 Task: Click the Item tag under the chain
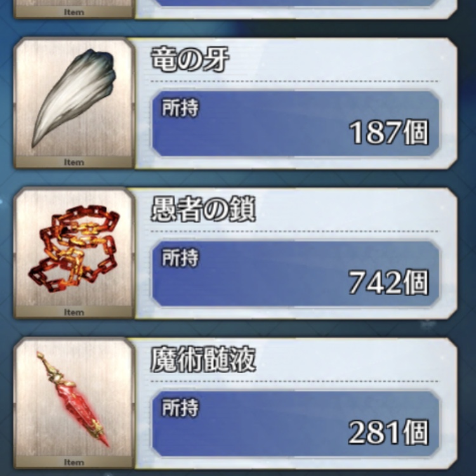[x=74, y=312]
